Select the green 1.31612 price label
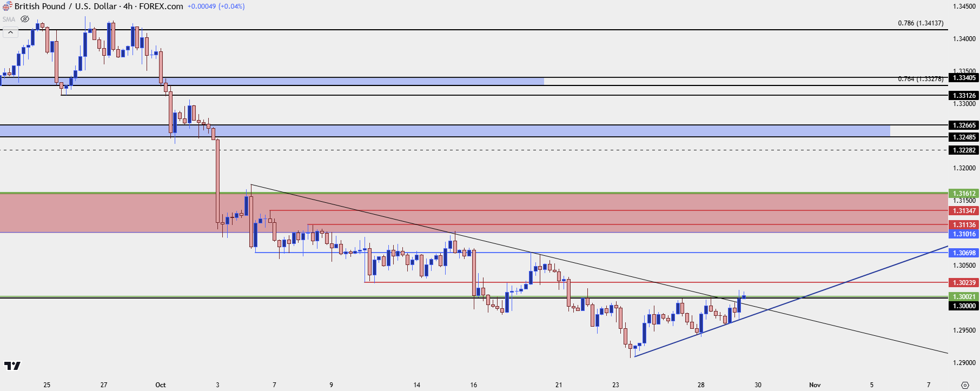The width and height of the screenshot is (980, 391). [964, 193]
